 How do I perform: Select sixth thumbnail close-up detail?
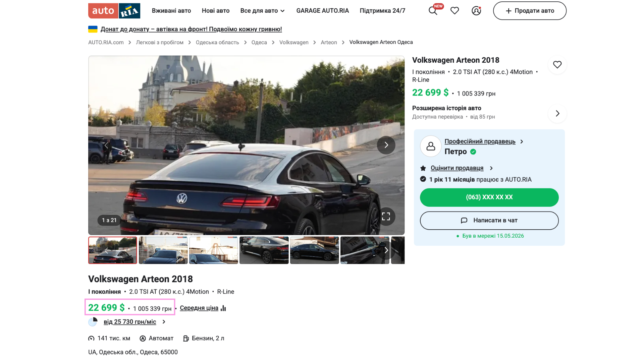point(365,250)
